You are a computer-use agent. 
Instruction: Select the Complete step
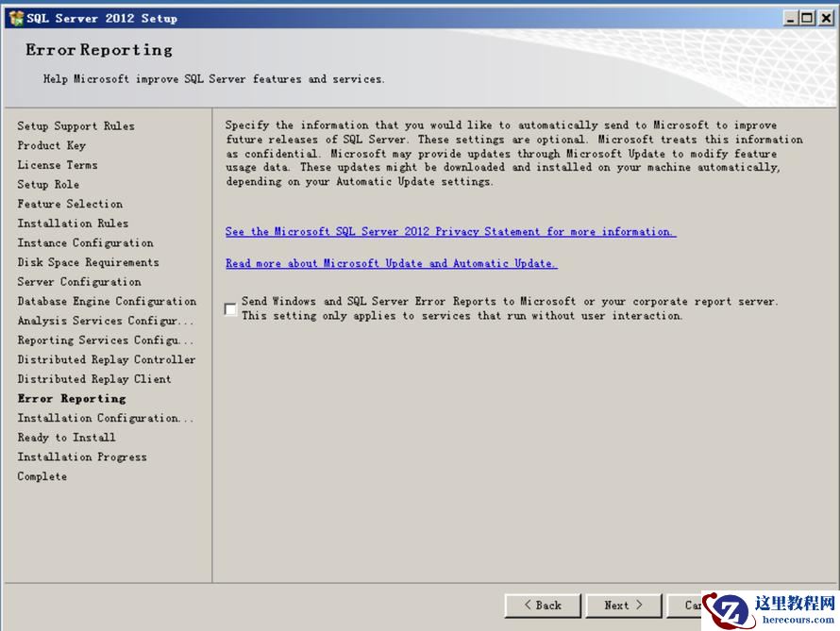click(x=42, y=476)
